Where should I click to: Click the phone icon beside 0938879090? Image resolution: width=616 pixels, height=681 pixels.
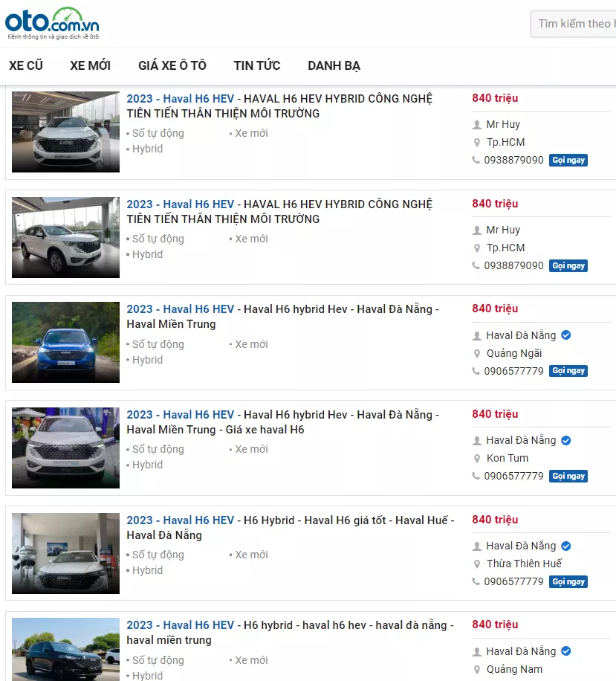pos(475,160)
